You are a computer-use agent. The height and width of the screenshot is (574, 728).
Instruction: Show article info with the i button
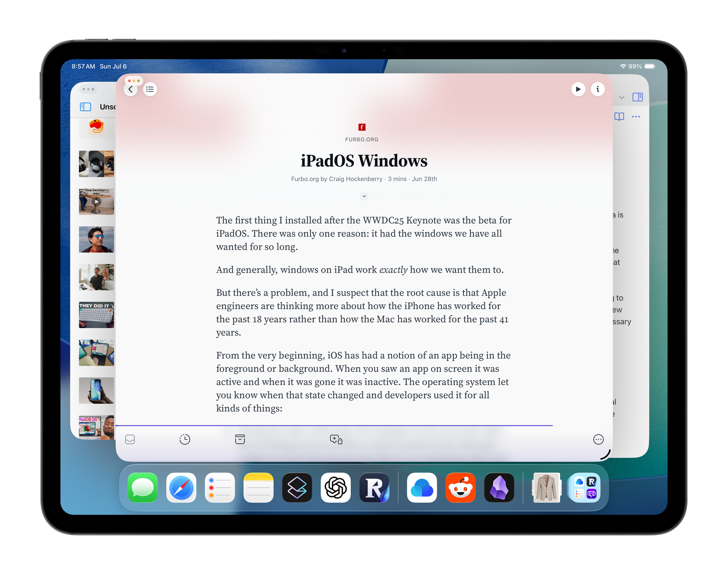pos(598,89)
